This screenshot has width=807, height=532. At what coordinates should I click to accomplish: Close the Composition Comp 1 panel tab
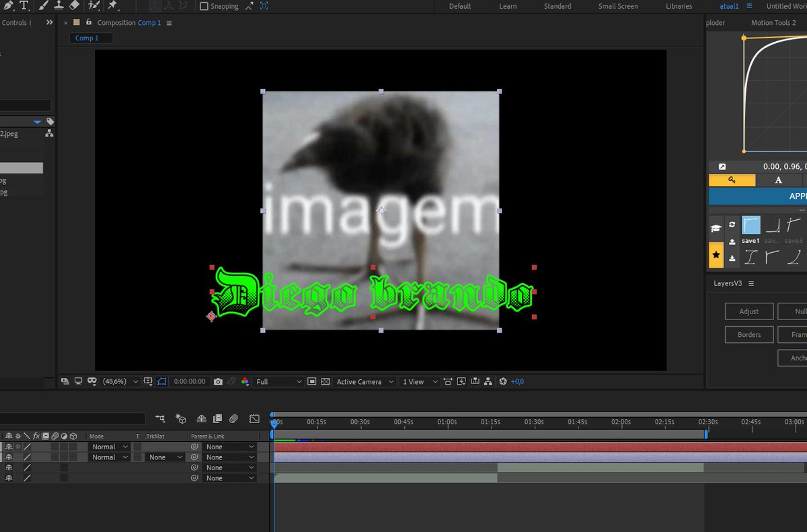66,23
